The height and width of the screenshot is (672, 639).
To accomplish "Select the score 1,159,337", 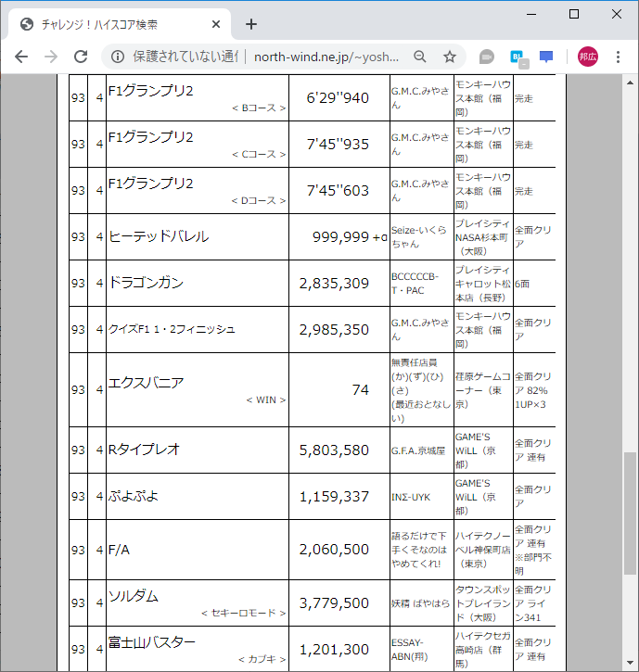I will click(334, 496).
